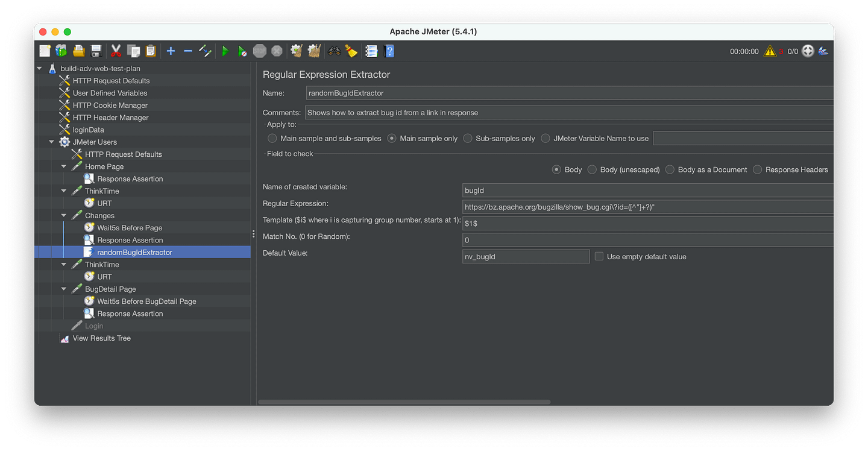The height and width of the screenshot is (451, 868).
Task: Open the Function Helper dialog icon
Action: coord(371,51)
